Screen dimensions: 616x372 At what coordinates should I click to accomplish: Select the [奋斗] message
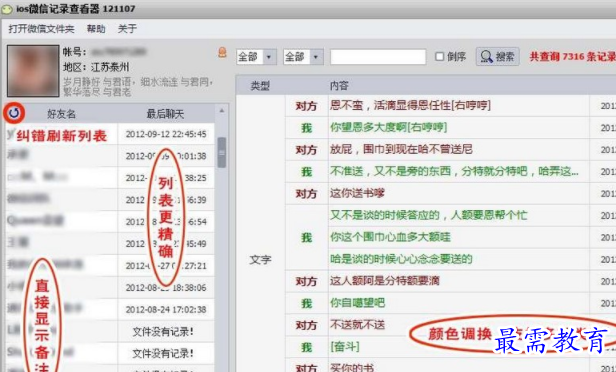pyautogui.click(x=345, y=347)
